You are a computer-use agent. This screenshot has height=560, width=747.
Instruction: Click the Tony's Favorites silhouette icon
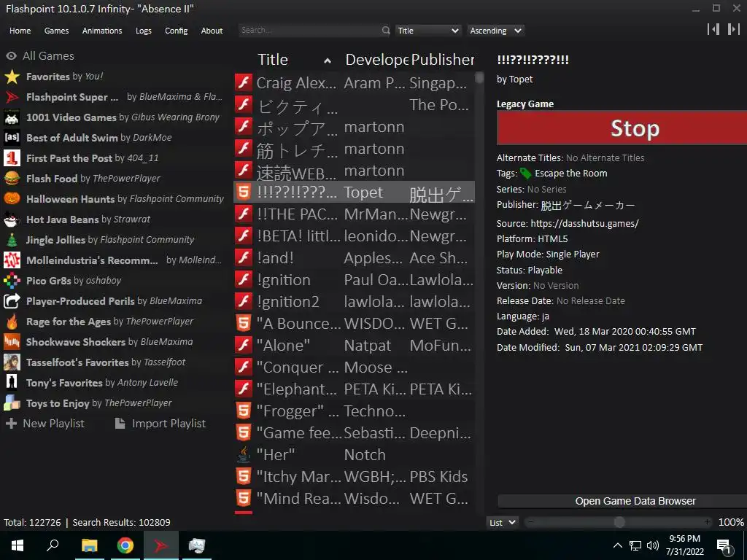pyautogui.click(x=12, y=382)
